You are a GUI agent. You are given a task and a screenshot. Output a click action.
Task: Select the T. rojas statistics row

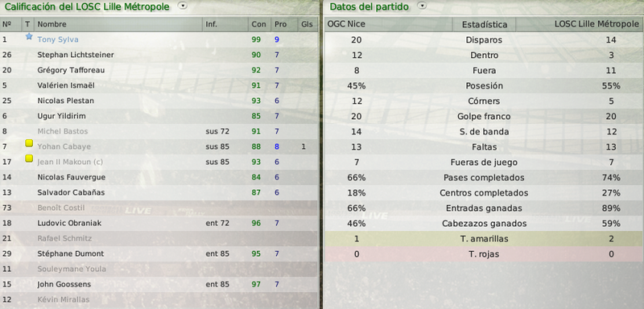tap(484, 254)
